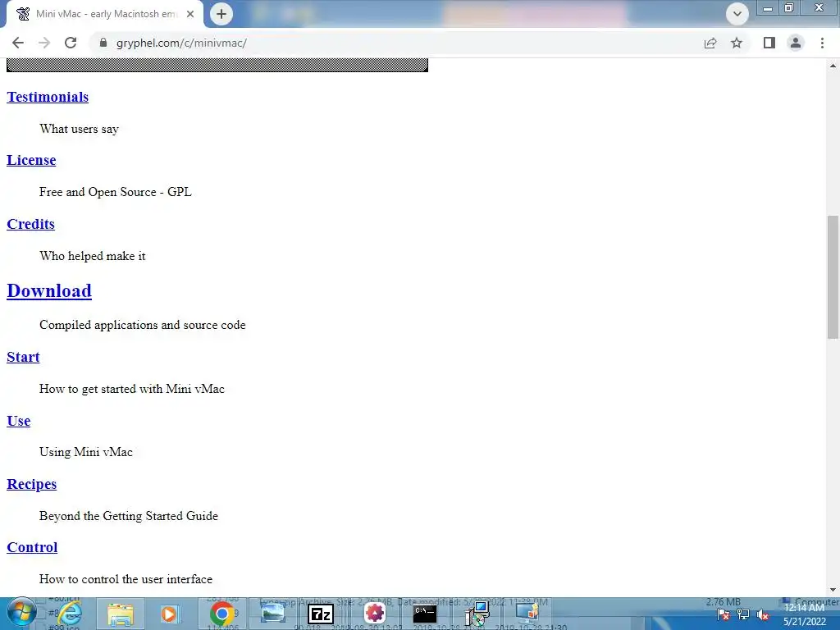Click the text "Using Mini vMac"
840x630 pixels.
tap(85, 452)
